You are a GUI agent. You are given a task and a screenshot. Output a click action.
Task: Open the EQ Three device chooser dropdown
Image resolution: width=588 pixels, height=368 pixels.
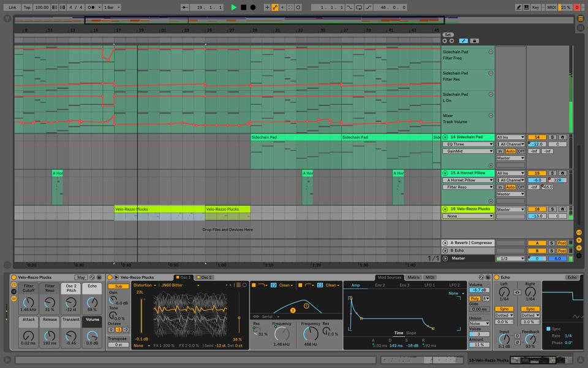[468, 144]
